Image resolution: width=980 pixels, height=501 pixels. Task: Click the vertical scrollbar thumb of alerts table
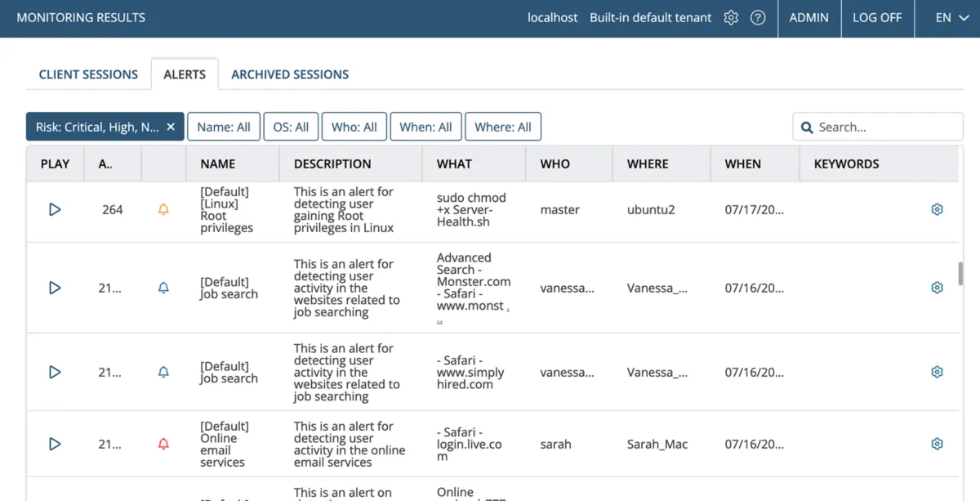960,274
